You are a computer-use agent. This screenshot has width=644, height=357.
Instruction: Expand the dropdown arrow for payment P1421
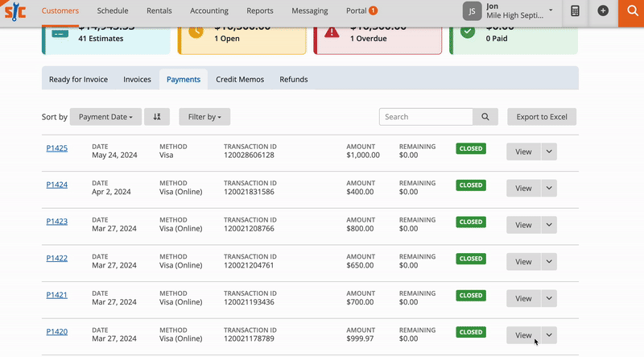click(549, 298)
